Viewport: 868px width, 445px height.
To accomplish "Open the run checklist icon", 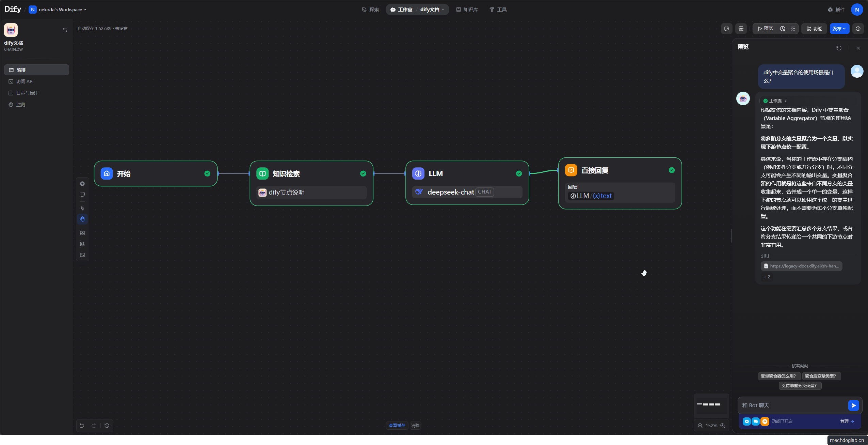I will [x=793, y=29].
